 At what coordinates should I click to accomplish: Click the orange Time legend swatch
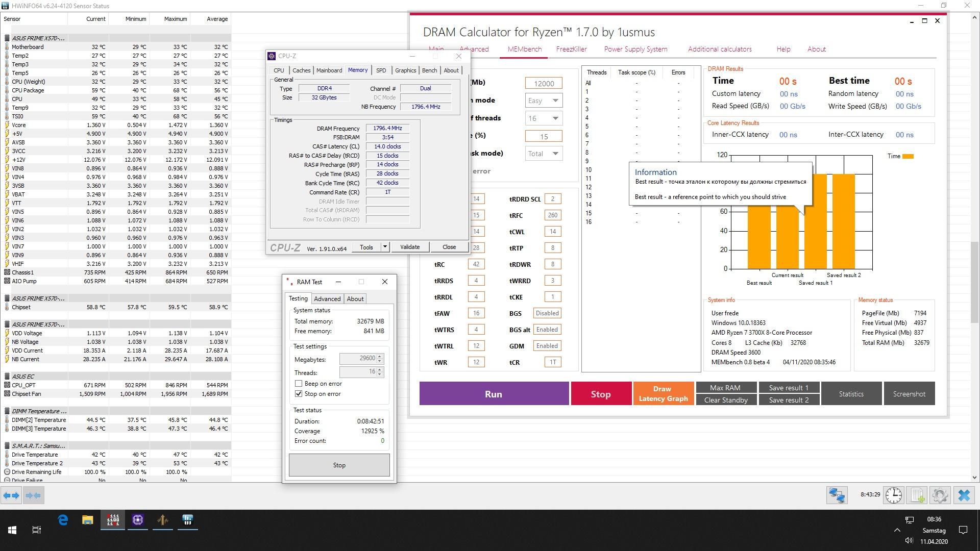point(908,156)
